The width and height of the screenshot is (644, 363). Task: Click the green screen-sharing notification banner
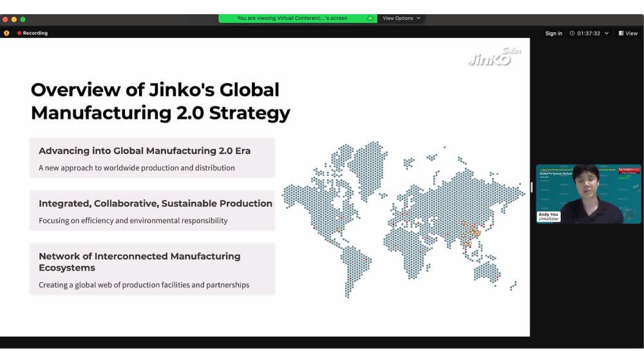[298, 18]
